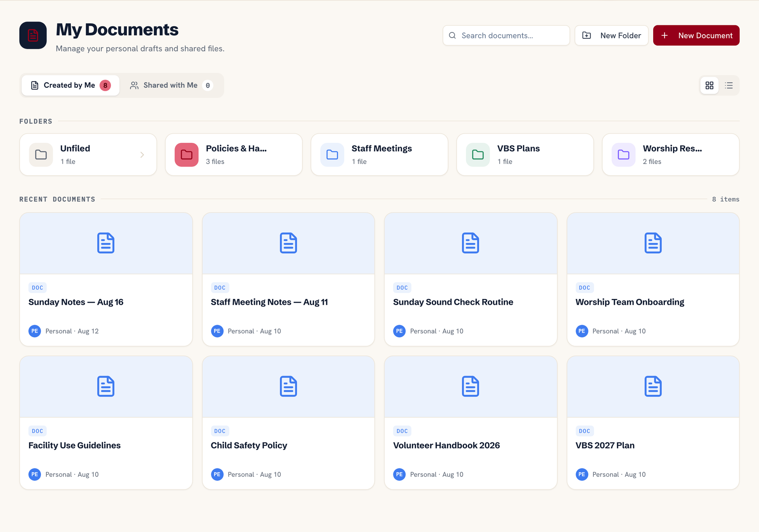Viewport: 759px width, 532px height.
Task: Create a folder with New Folder button
Action: pyautogui.click(x=611, y=35)
